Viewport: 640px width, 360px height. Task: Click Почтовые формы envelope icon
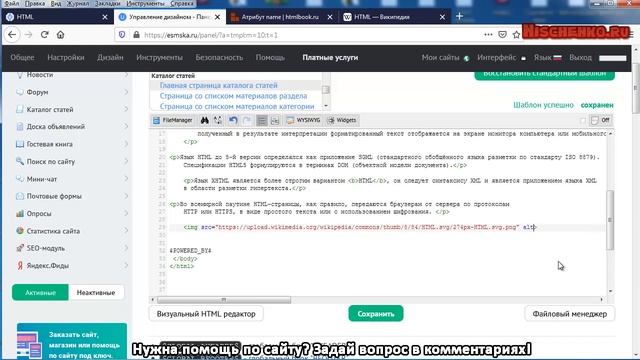coord(20,196)
